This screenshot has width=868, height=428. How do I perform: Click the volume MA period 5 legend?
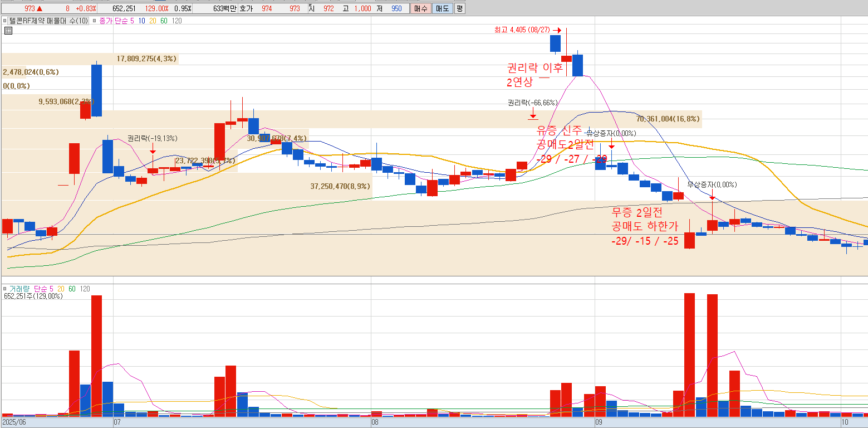(x=51, y=289)
